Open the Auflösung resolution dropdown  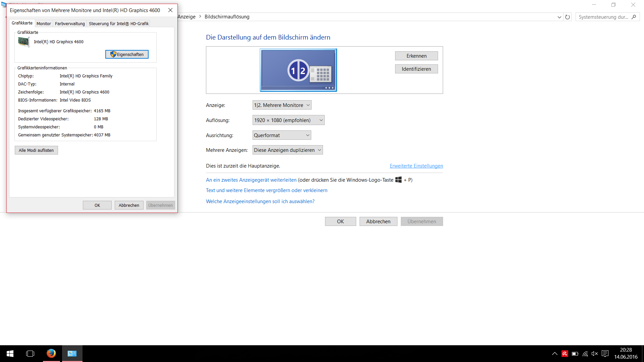288,120
